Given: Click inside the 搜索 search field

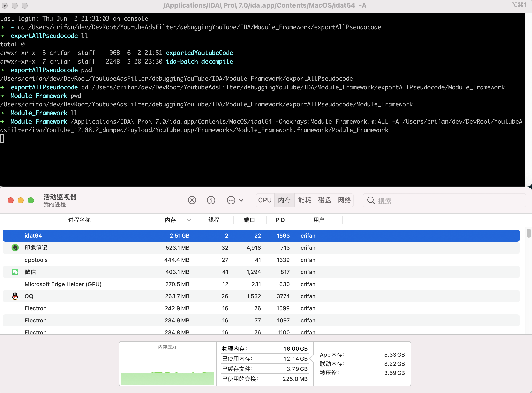Looking at the screenshot, I should pos(429,201).
